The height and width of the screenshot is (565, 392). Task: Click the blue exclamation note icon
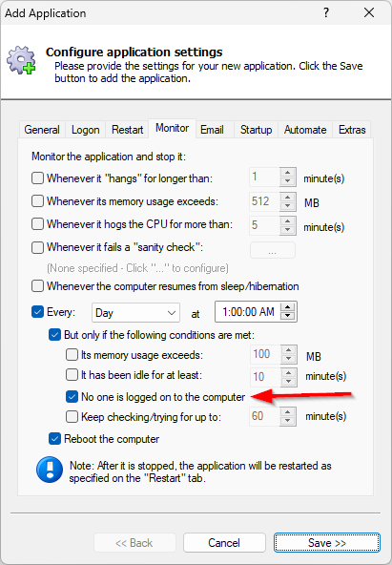(x=50, y=470)
